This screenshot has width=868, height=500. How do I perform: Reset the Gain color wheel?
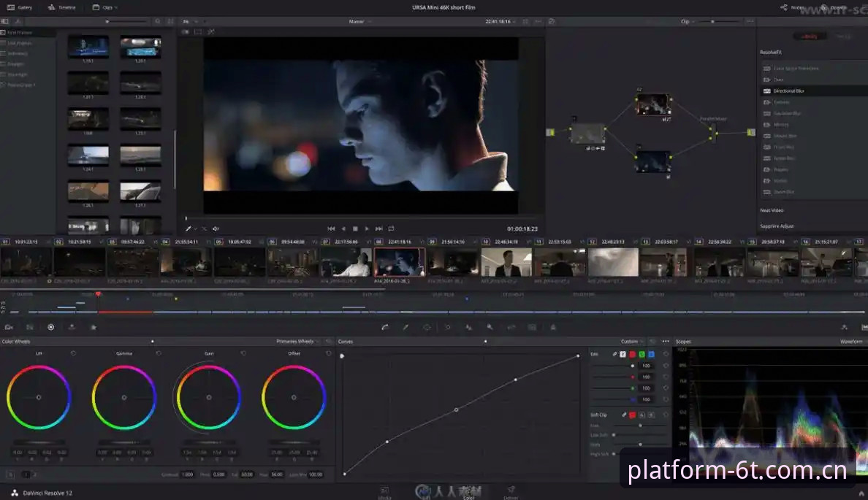click(x=243, y=353)
